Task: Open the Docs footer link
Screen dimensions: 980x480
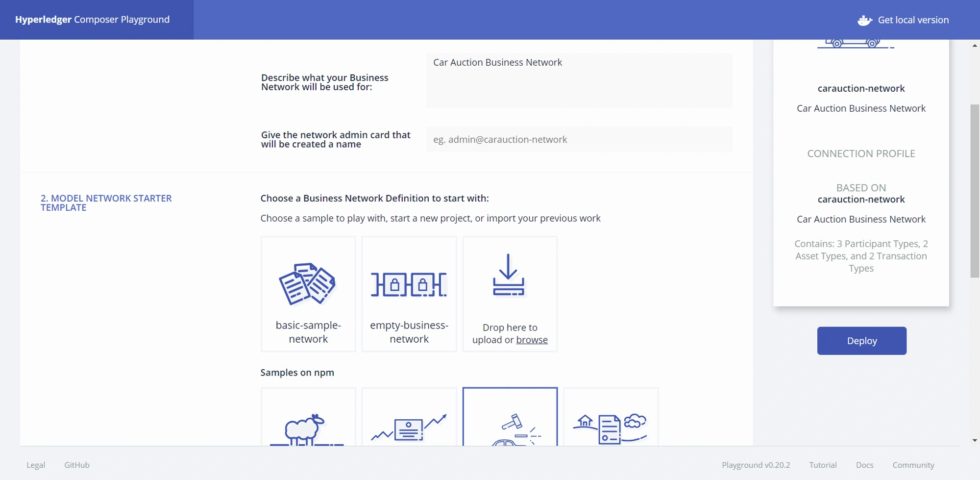Action: coord(864,465)
